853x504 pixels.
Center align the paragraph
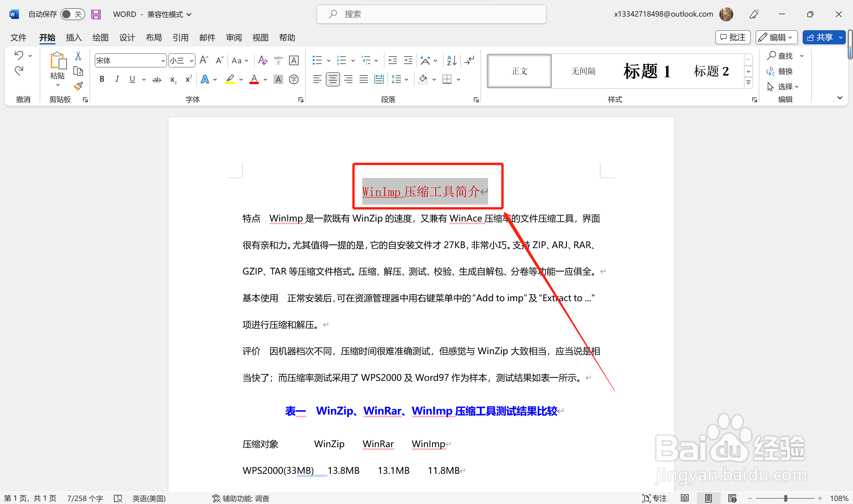[332, 79]
